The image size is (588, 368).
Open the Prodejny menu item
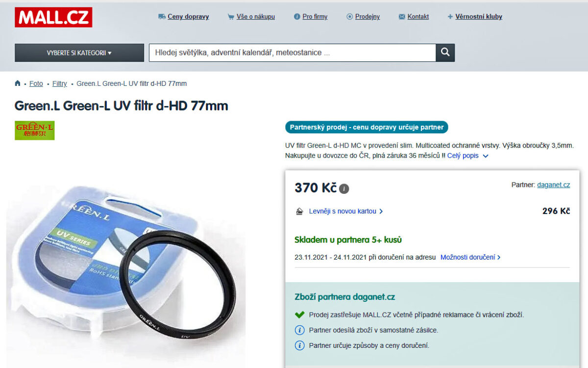[363, 17]
